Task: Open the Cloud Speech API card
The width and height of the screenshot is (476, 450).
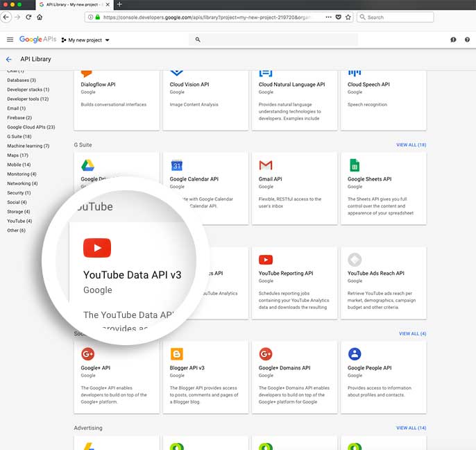Action: [384, 100]
